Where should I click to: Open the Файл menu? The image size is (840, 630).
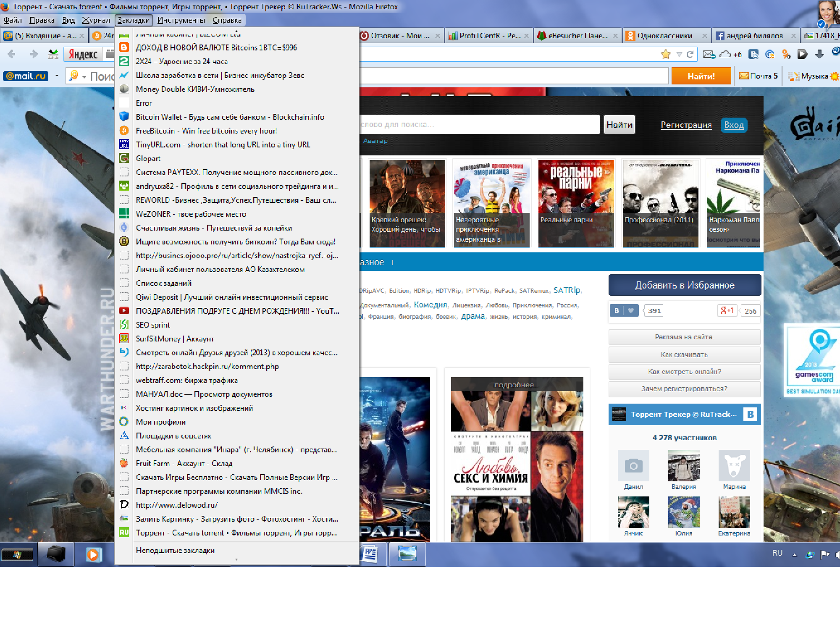(x=13, y=20)
